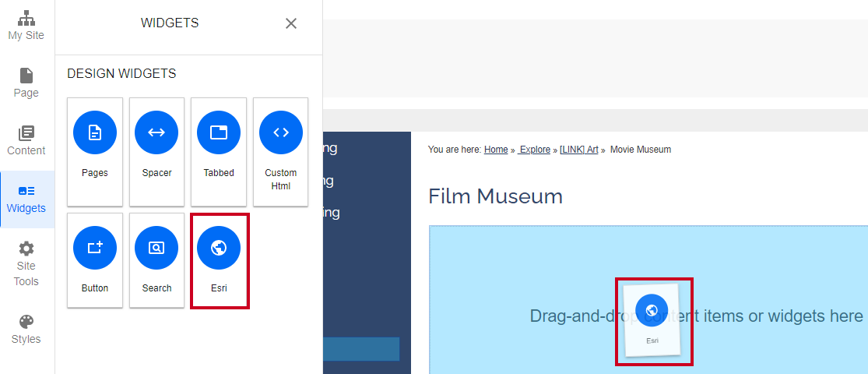The image size is (868, 374).
Task: Click the drag-and-drop content drop zone
Action: coord(648,299)
